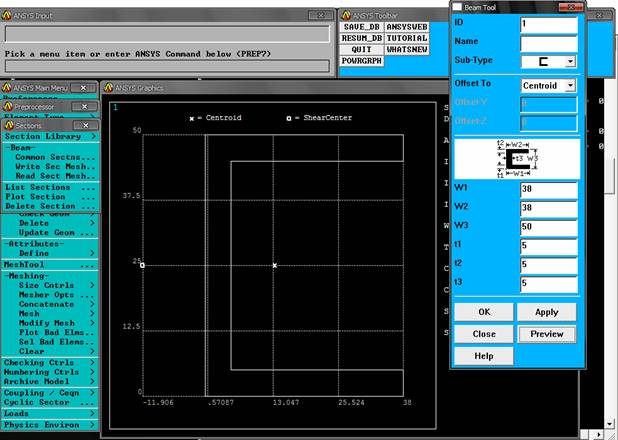Click the ID input field
Screen dimensions: 618x440
(x=549, y=24)
